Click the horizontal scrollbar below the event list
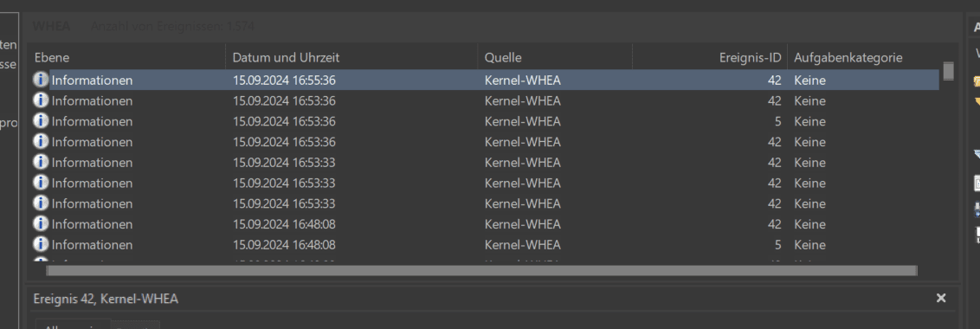Screen dimensions: 980x329 (x=481, y=270)
